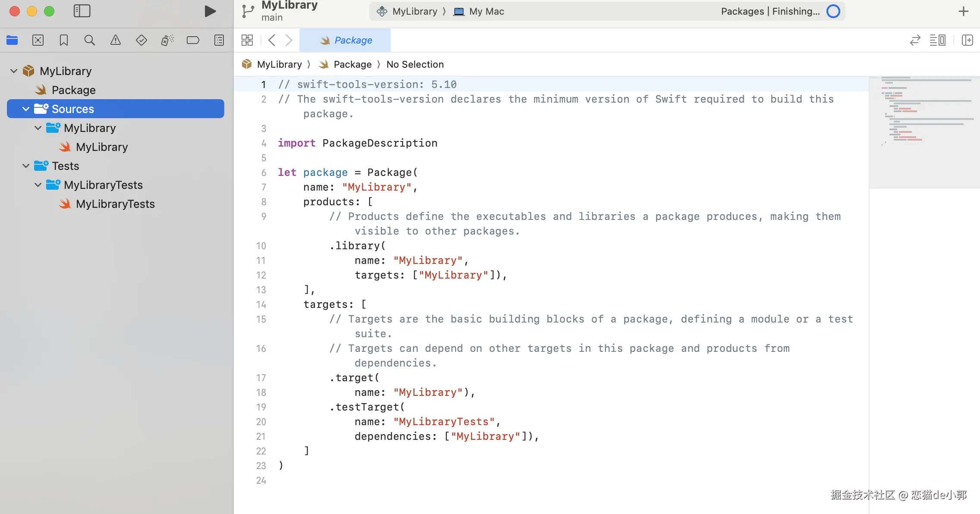Add editor split on right

(967, 40)
